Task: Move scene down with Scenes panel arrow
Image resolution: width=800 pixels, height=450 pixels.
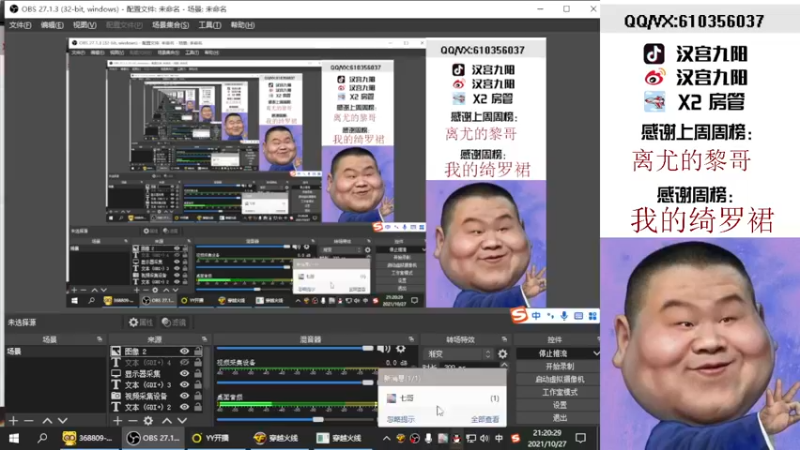Action: (x=62, y=421)
